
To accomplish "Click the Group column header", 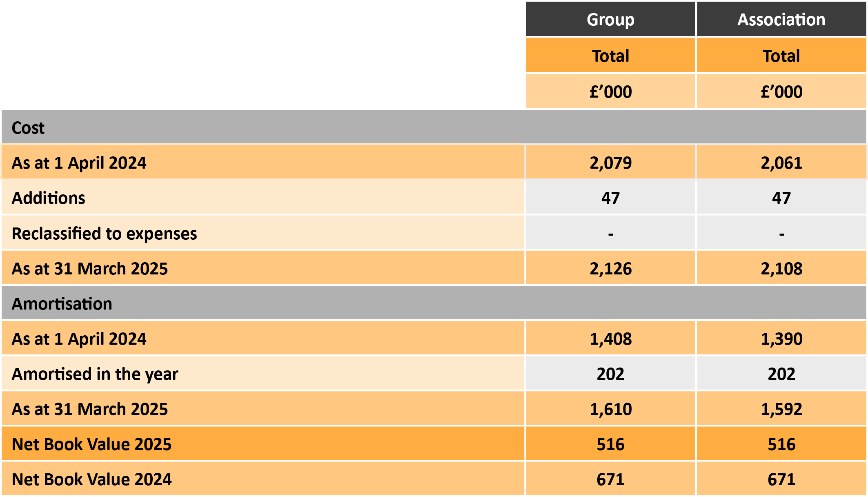I will (610, 20).
